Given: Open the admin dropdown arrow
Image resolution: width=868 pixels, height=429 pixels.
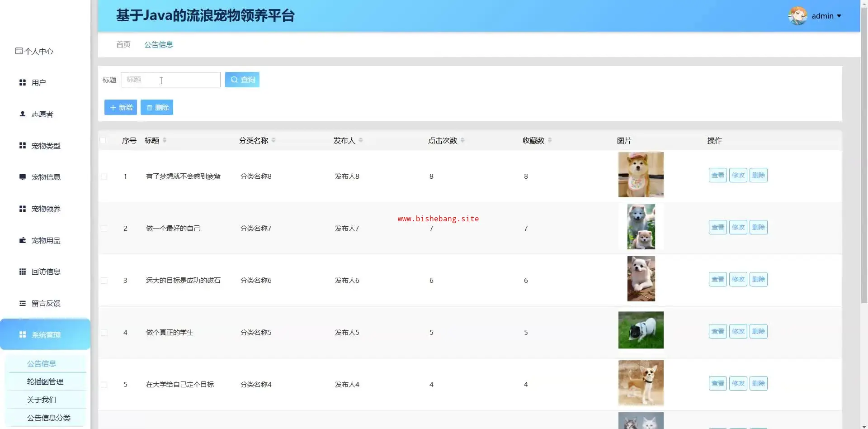Looking at the screenshot, I should 839,16.
